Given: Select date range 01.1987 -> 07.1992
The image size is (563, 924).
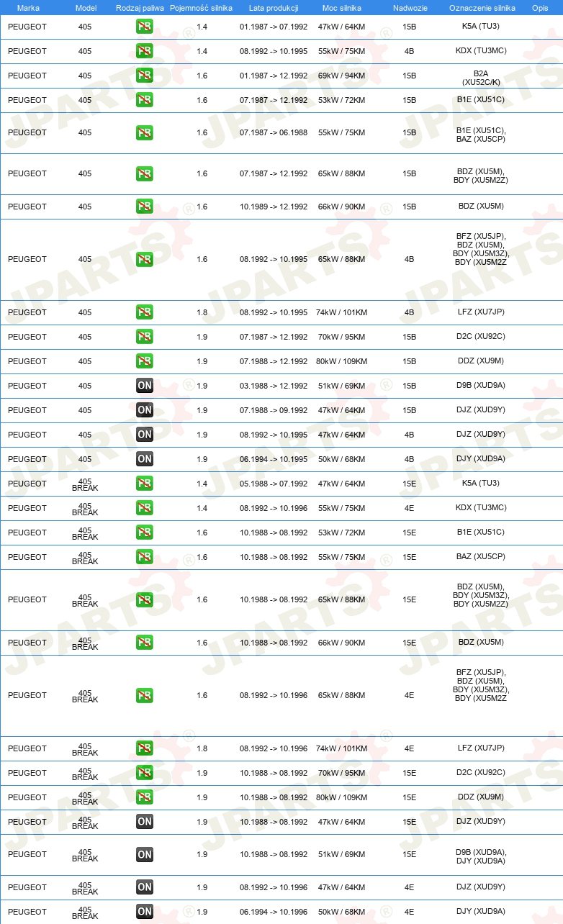Looking at the screenshot, I should click(274, 27).
